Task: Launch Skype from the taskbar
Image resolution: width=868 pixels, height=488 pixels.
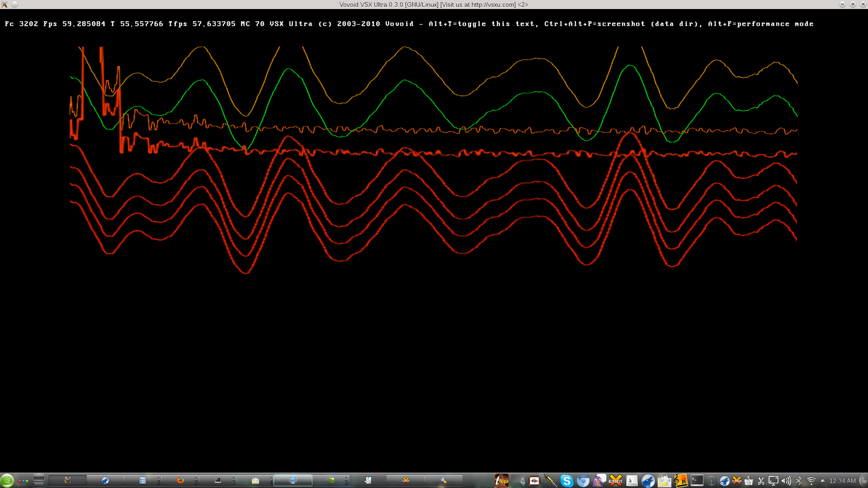Action: coord(566,481)
